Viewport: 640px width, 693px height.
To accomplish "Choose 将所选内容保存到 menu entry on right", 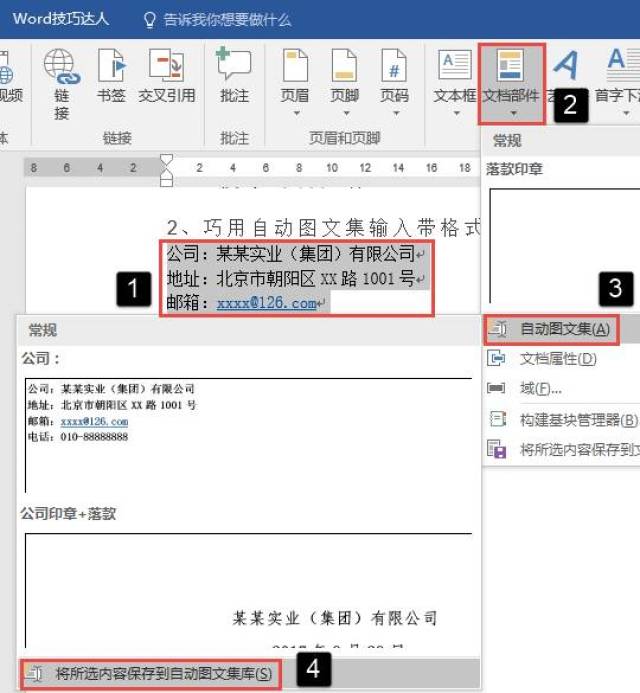I will coord(562,449).
